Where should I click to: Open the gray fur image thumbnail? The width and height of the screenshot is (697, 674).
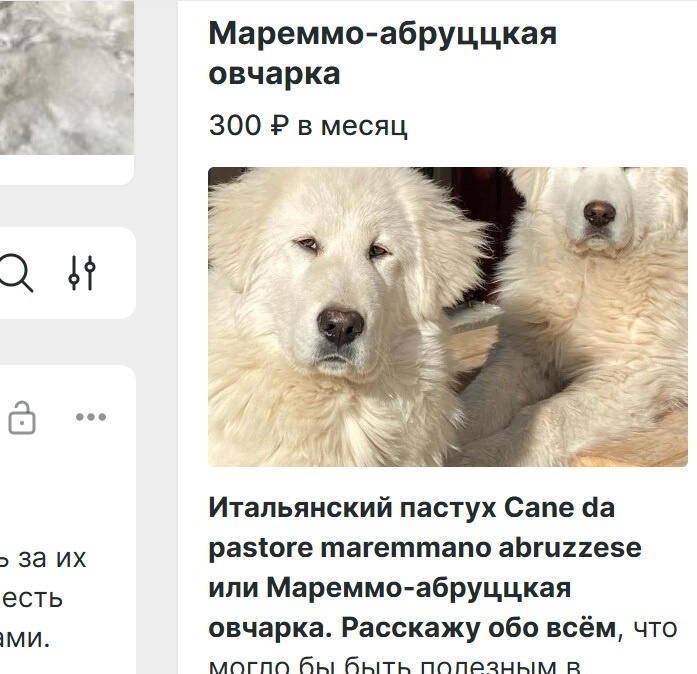67,77
